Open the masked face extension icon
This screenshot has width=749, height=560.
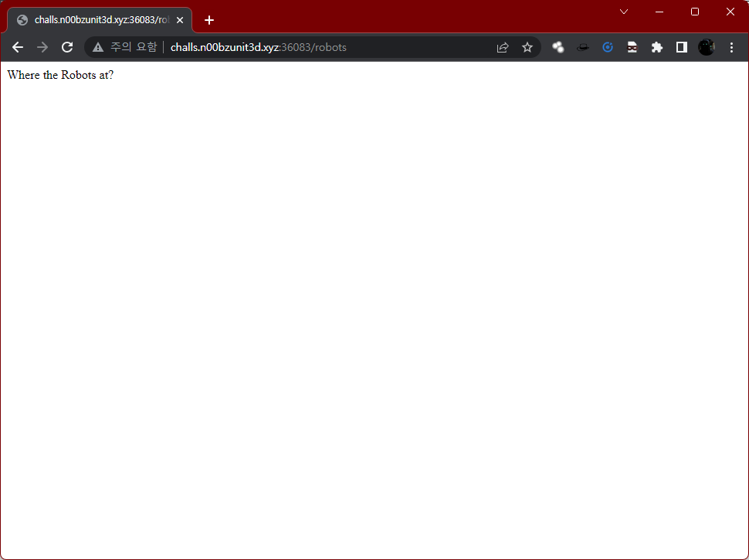click(x=632, y=47)
